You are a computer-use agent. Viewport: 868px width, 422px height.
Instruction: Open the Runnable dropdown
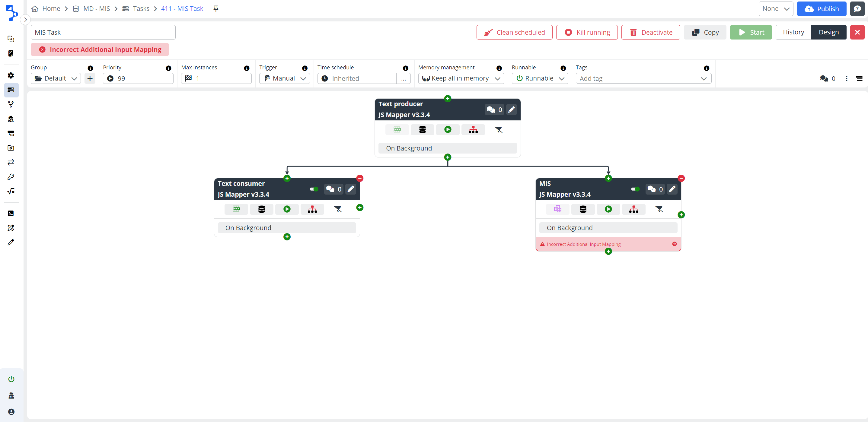(540, 78)
